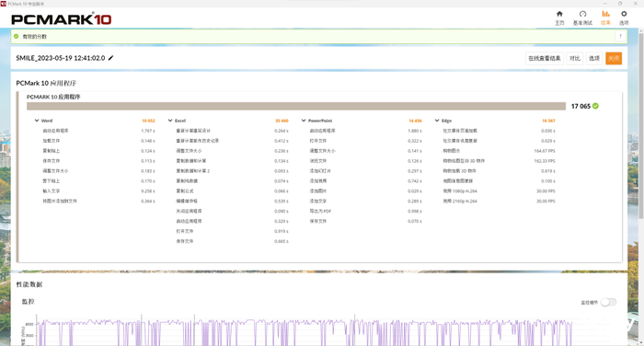Screen dimensions: 644x346
Task: Toggle the 监控细节 monitoring details switch
Action: 608,303
